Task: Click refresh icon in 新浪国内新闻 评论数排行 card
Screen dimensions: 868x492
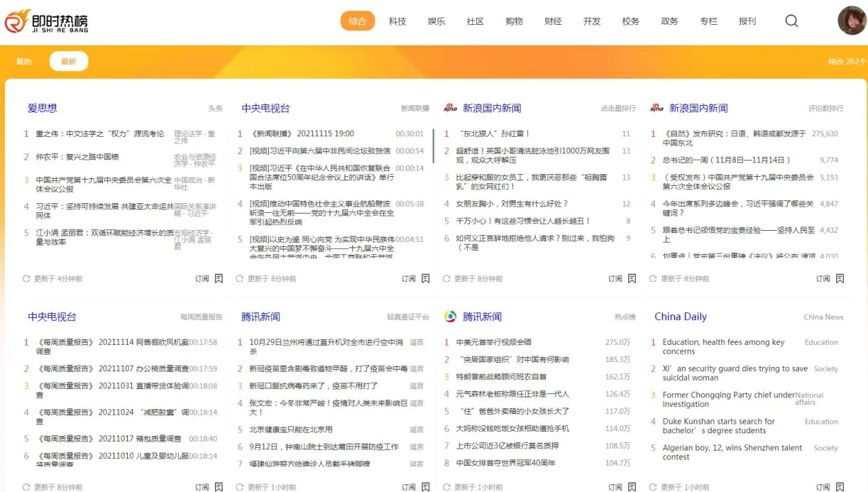Action: (653, 278)
